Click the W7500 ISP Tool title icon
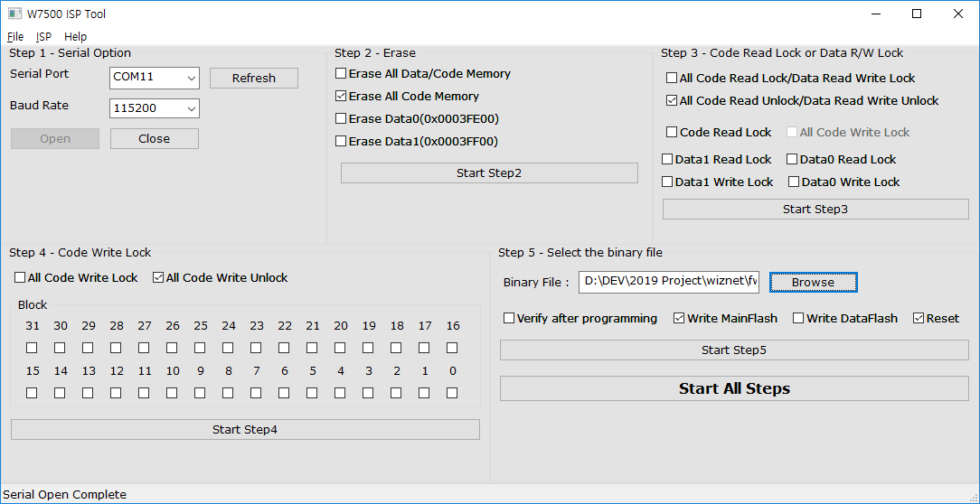980x504 pixels. (15, 14)
